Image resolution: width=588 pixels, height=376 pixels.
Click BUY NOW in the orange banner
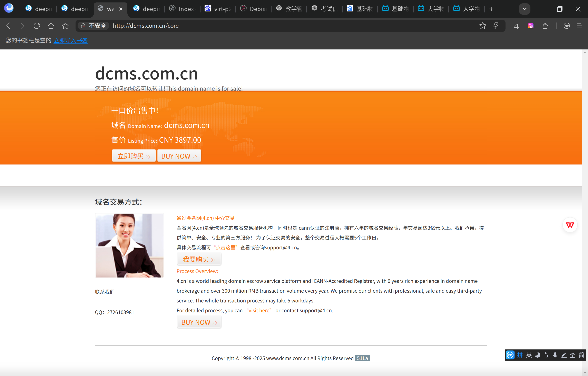pyautogui.click(x=179, y=156)
